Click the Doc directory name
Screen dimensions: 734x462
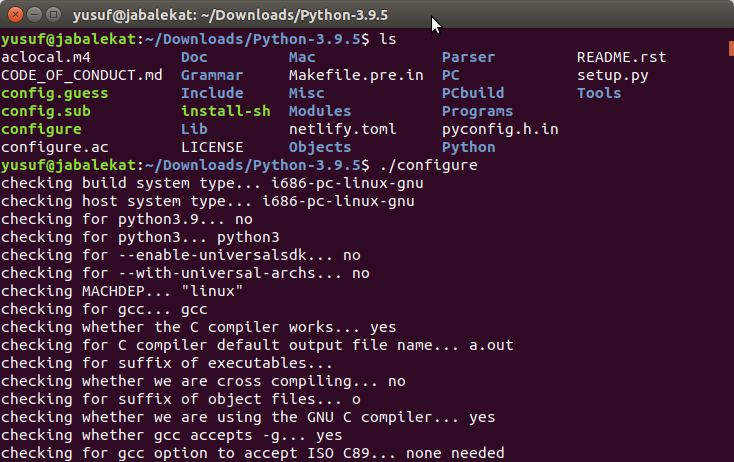(x=194, y=57)
